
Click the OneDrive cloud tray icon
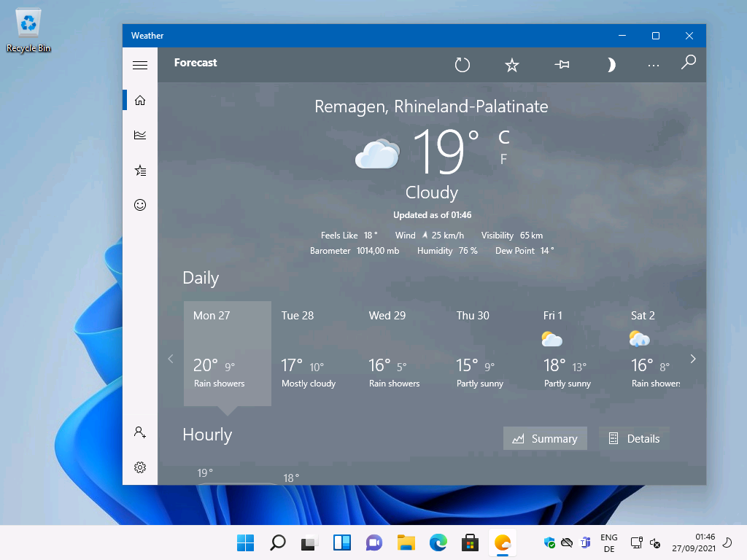click(567, 542)
